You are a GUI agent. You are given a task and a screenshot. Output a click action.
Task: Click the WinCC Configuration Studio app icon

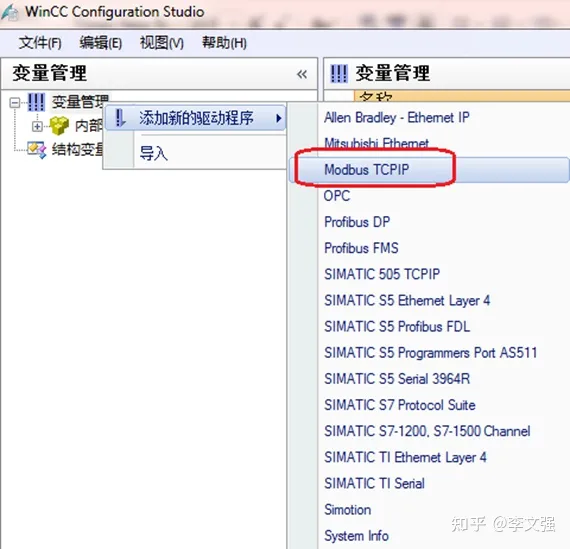9,12
